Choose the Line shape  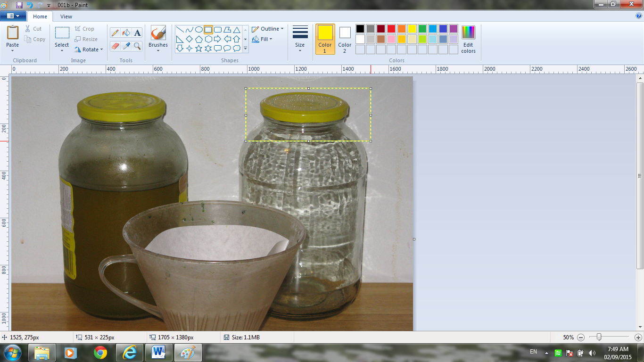coord(180,30)
